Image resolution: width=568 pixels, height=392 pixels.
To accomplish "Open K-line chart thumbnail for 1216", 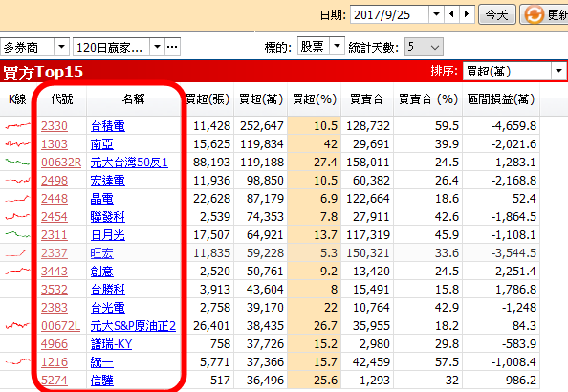I will pyautogui.click(x=18, y=361).
